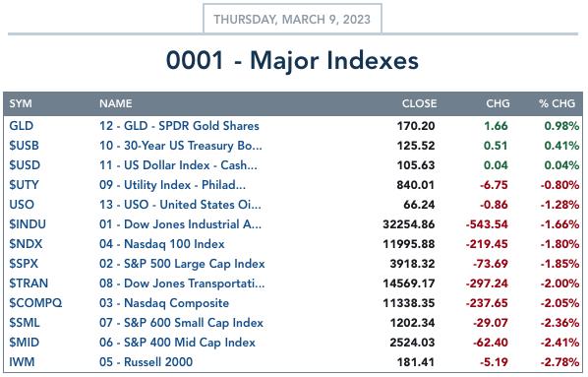This screenshot has width=588, height=377.
Task: Select the $SML symbol link
Action: point(25,323)
